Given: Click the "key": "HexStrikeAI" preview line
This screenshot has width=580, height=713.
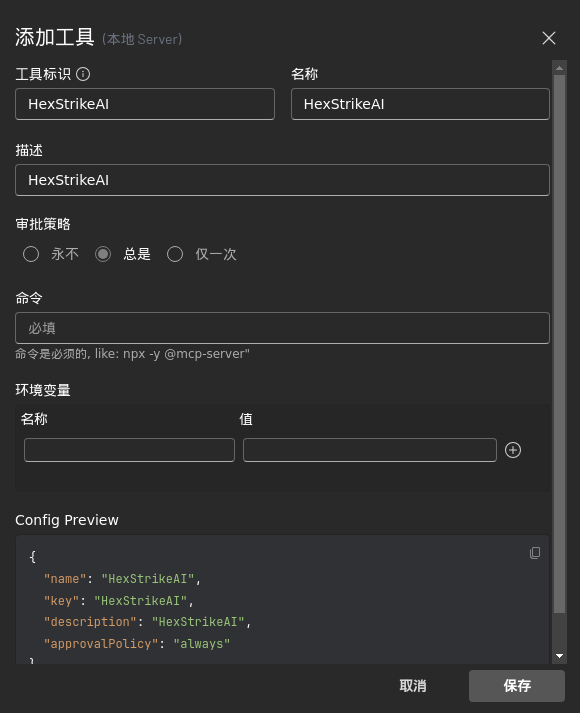Looking at the screenshot, I should pyautogui.click(x=119, y=601).
